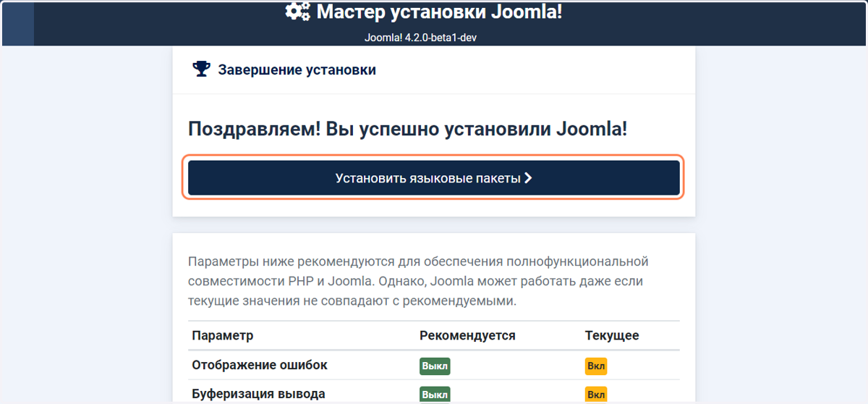Image resolution: width=868 pixels, height=404 pixels.
Task: Click the yellow "Вкл" badge for "Буферизация вывода"
Action: pos(596,395)
